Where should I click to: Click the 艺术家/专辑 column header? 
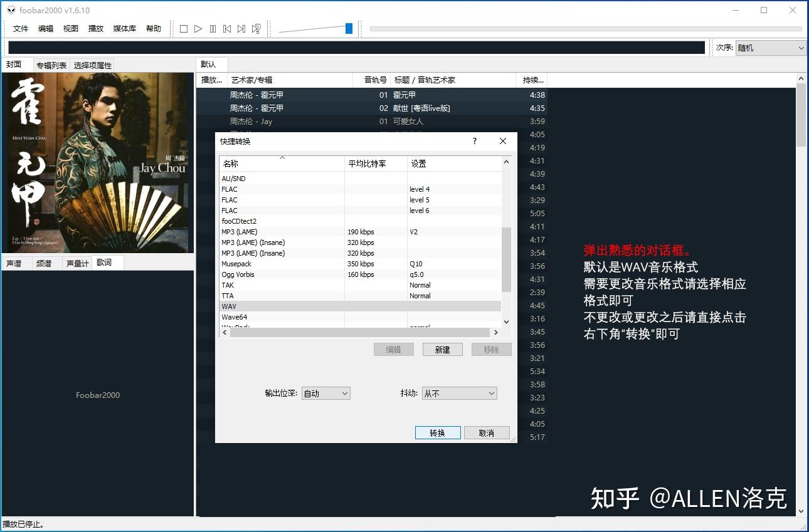click(290, 80)
